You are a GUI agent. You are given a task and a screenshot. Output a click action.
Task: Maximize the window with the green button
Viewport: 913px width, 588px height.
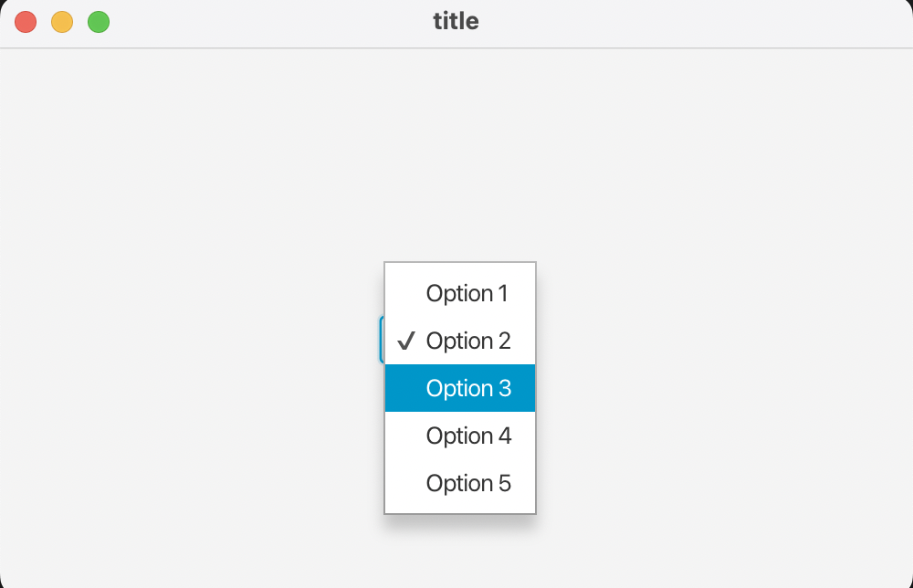(x=99, y=22)
